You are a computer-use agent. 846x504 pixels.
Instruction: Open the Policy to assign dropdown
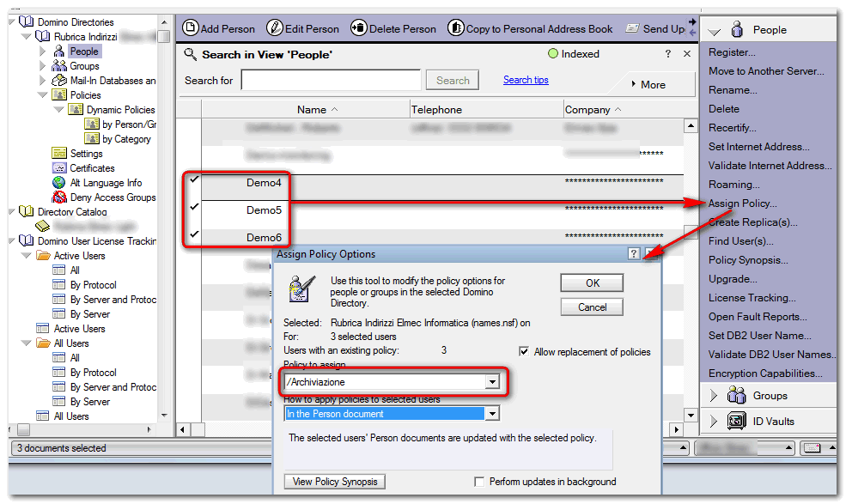click(491, 382)
